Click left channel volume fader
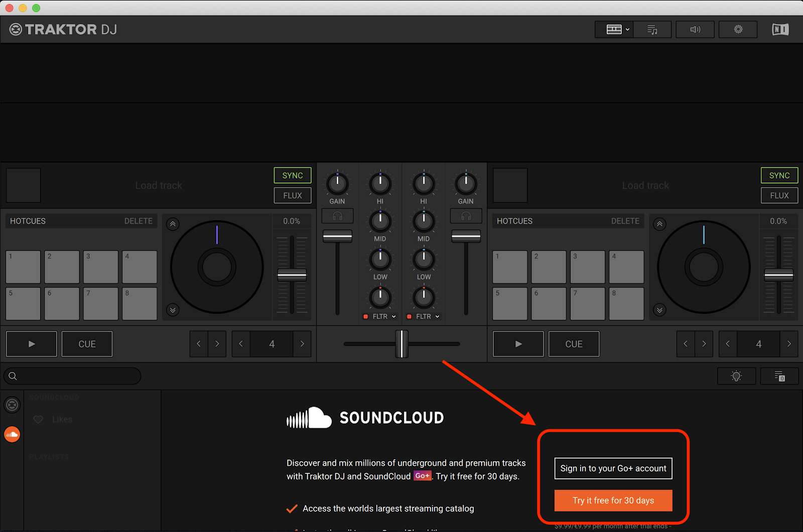 (x=337, y=236)
